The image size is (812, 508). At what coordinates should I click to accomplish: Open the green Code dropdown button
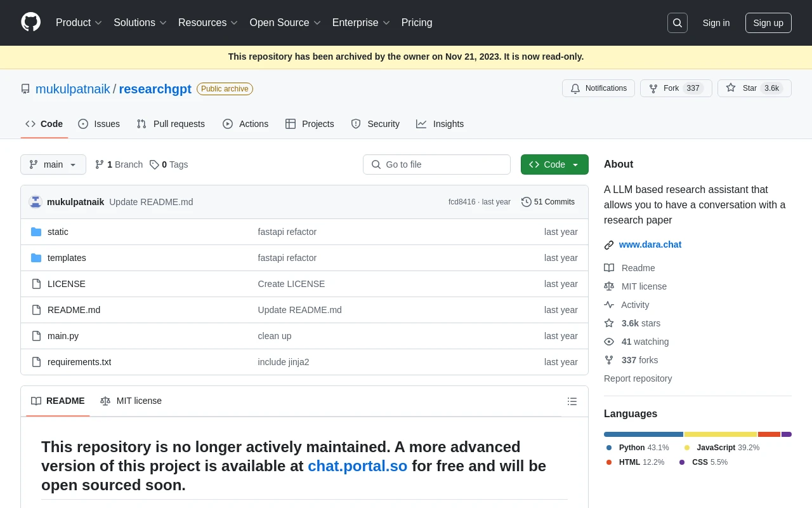(x=554, y=164)
